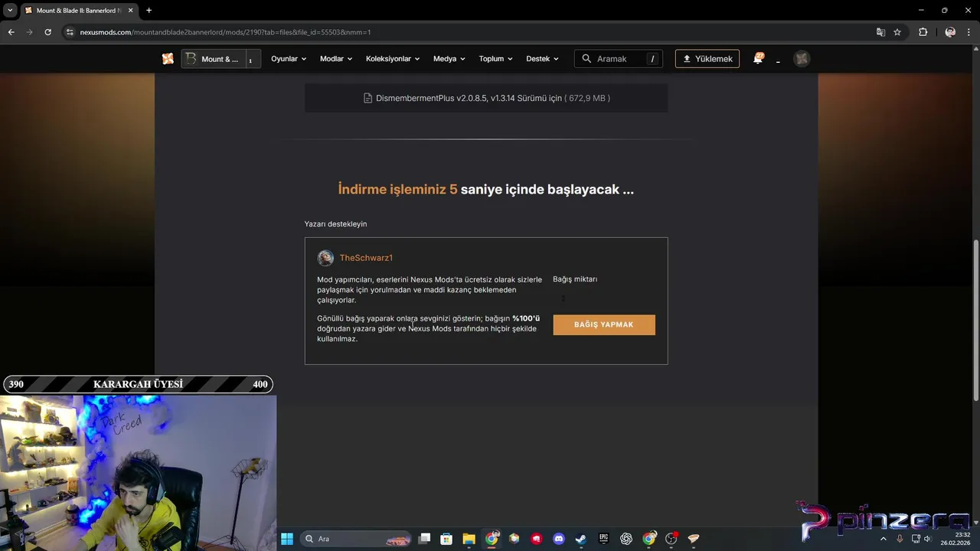
Task: Click the site information icon in address bar
Action: tap(70, 32)
